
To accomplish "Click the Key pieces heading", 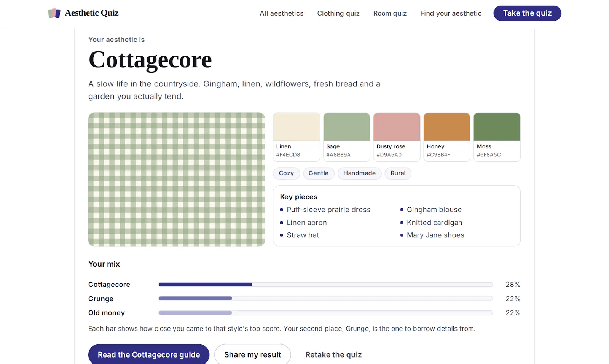I will [x=299, y=197].
